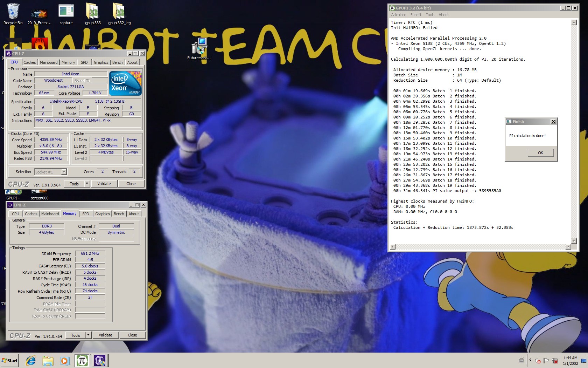The height and width of the screenshot is (368, 588).
Task: Switch to Caches tab in CPU-Z Memory-tab window
Action: pyautogui.click(x=31, y=214)
